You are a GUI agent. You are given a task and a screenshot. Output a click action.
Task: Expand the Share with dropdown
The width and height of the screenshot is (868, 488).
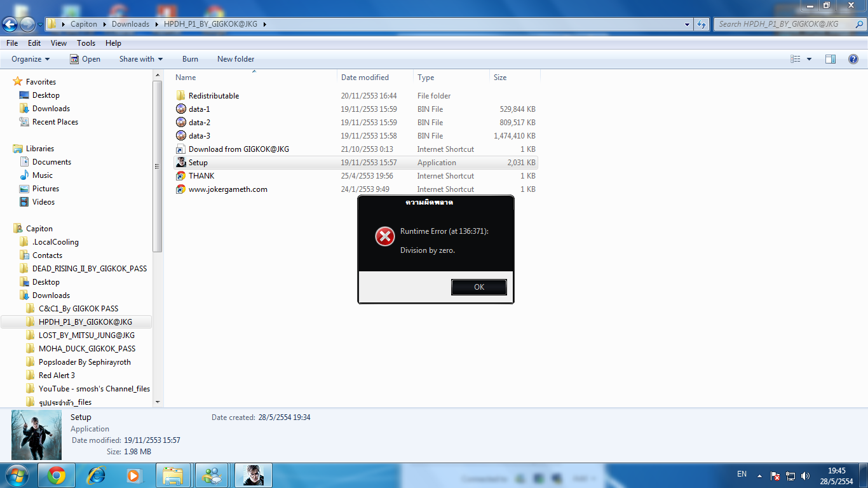click(141, 59)
